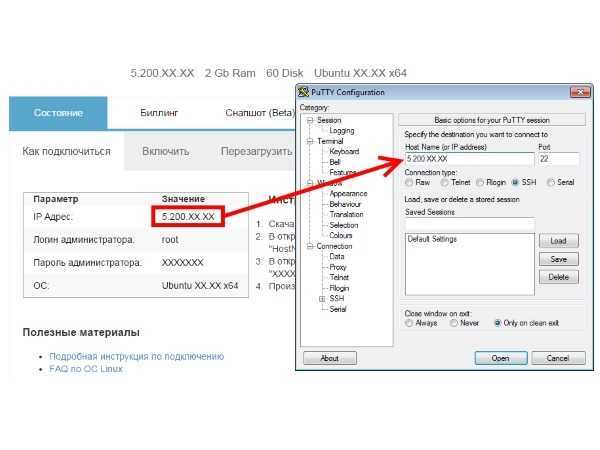Image resolution: width=600 pixels, height=450 pixels.
Task: Click the IP address value 5.200.XX.XX in table
Action: pos(188,217)
